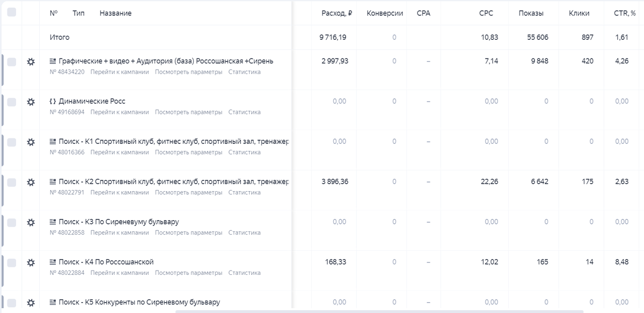Screen dimensions: 644x313
Task: Check the Поиск - К4 По Россошанской row
Action: pos(12,263)
